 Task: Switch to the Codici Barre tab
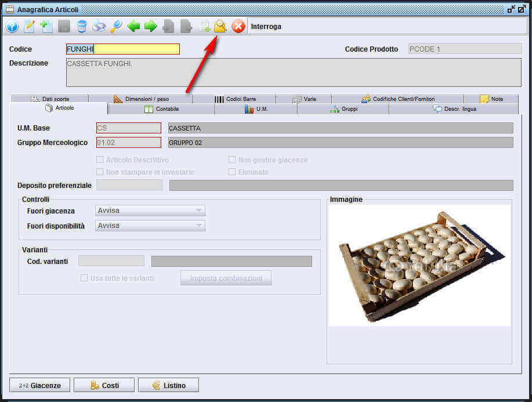pos(237,98)
